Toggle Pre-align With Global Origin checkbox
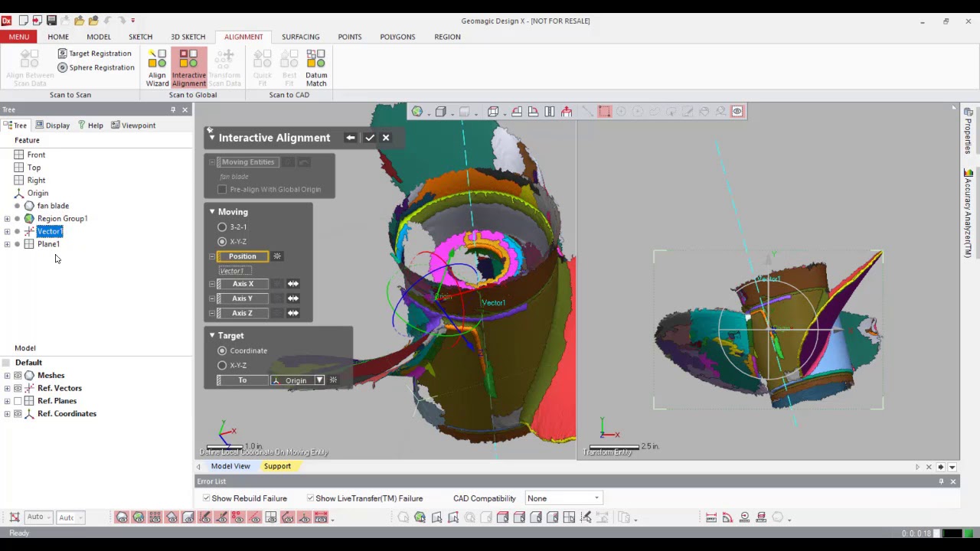This screenshot has width=980, height=551. (222, 190)
